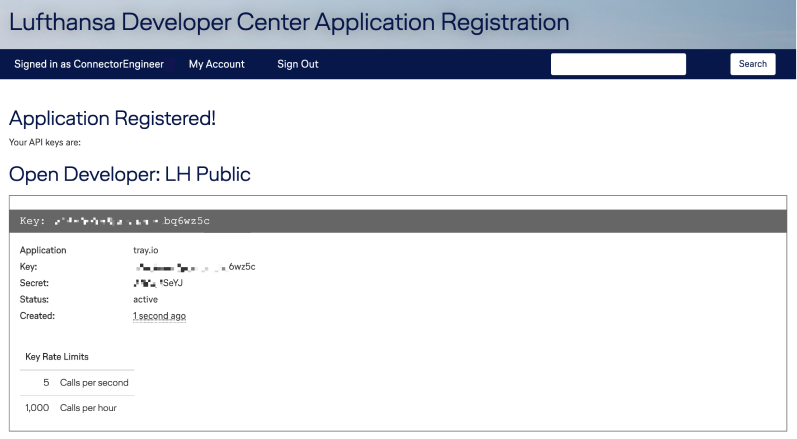Click the 'Application Registered!' heading

(x=112, y=119)
